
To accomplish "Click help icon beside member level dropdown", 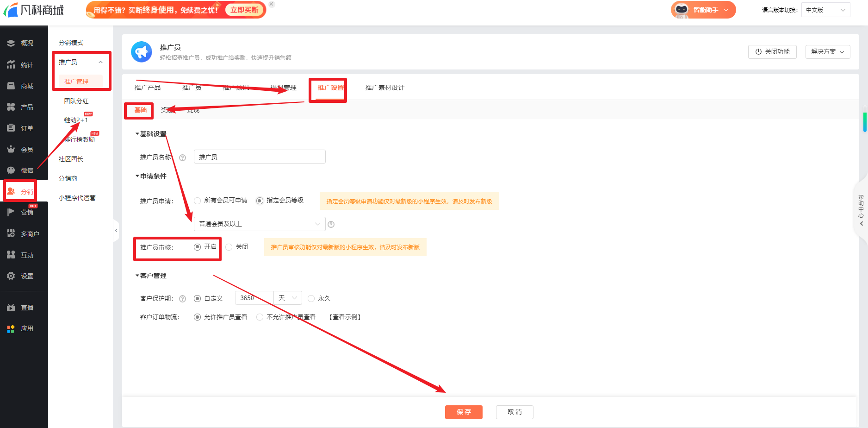I will pyautogui.click(x=331, y=225).
